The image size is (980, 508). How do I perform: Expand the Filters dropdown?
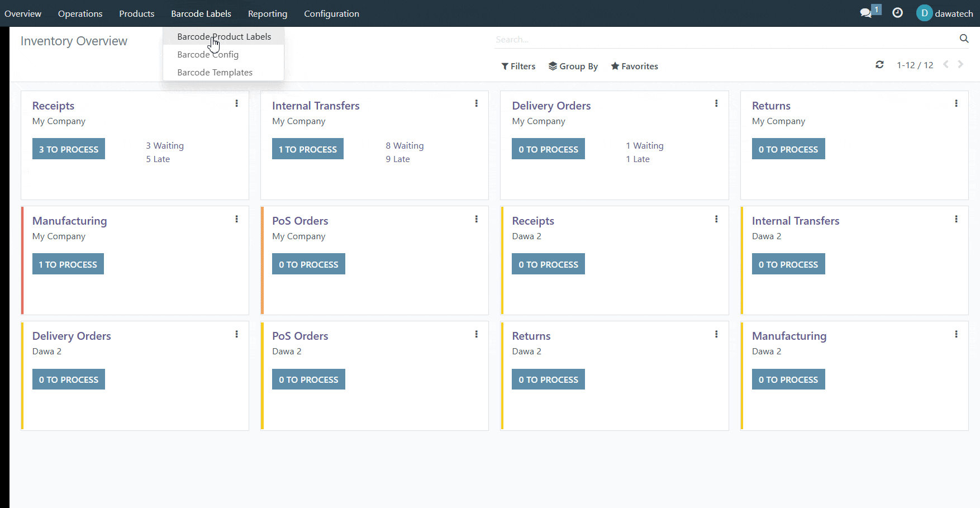pyautogui.click(x=518, y=66)
